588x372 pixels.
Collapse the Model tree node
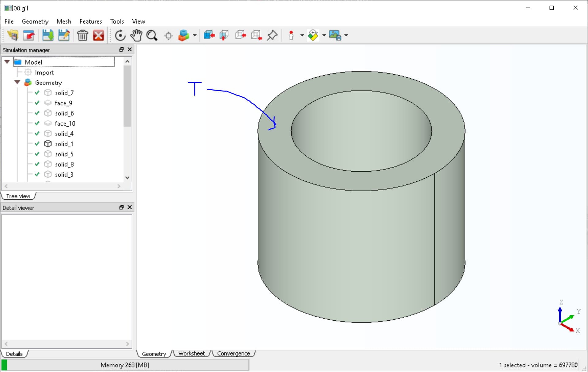pos(7,62)
